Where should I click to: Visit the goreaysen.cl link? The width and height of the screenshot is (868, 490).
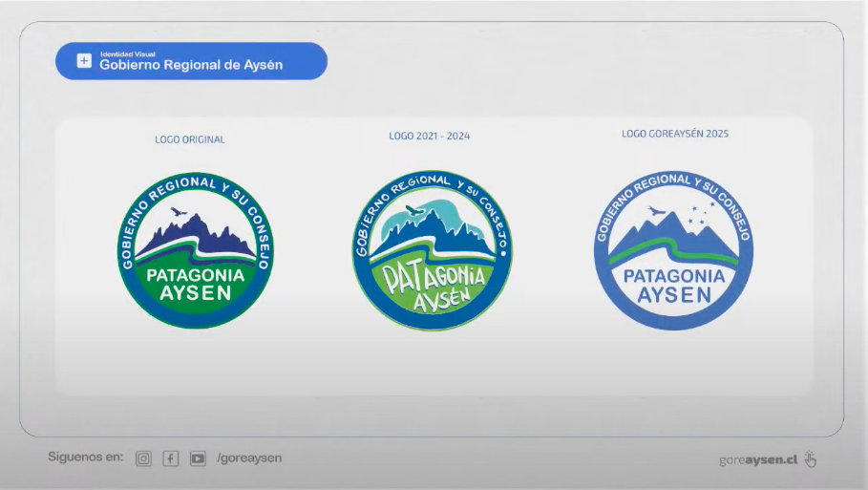(x=758, y=459)
